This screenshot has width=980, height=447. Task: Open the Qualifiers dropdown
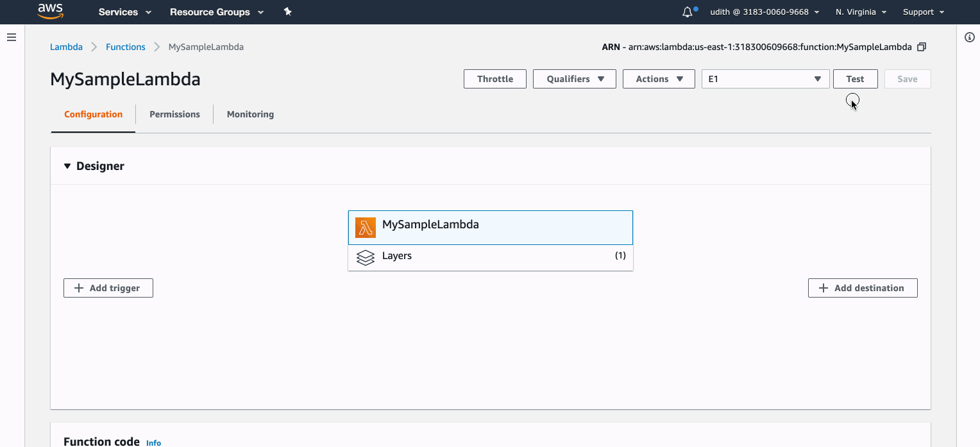coord(575,79)
